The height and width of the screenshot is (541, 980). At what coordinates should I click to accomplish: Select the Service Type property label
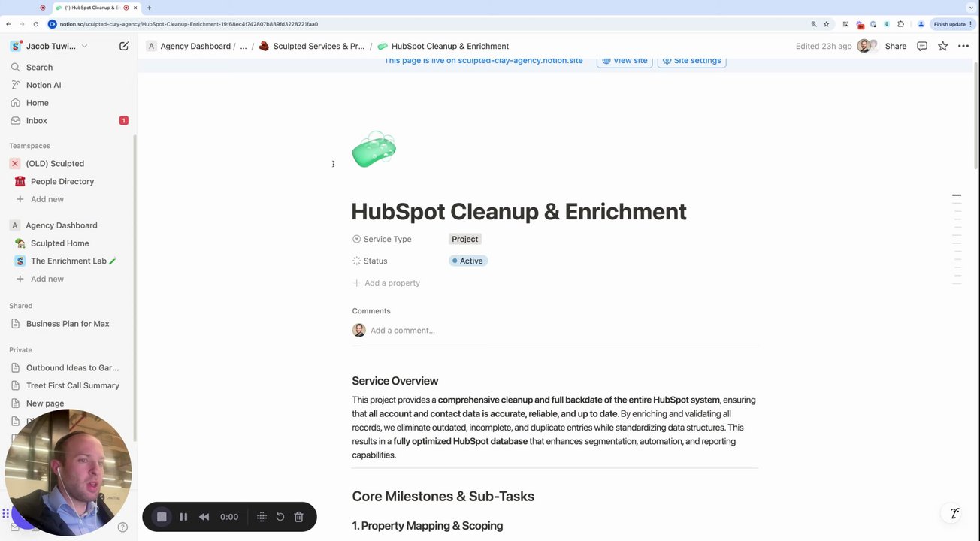382,239
